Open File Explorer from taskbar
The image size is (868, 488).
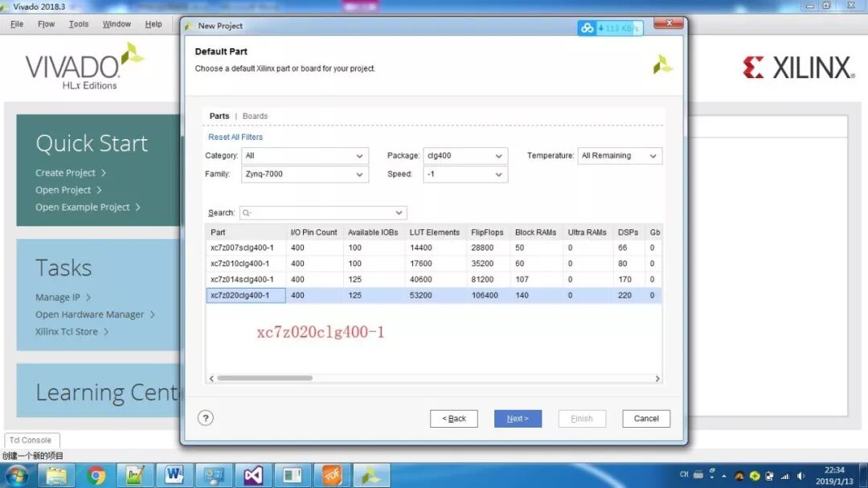(x=56, y=476)
